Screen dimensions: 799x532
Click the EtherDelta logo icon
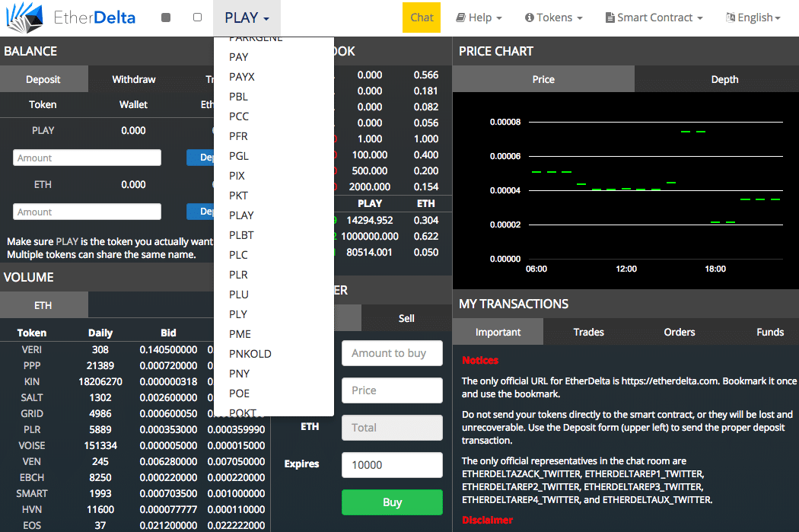click(24, 18)
